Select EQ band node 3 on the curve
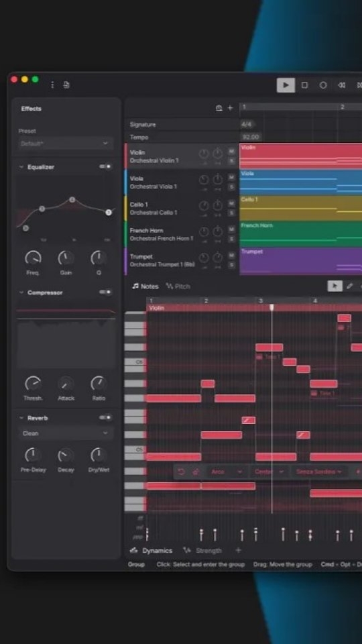Viewport: 362px width, 644px height. pos(109,213)
